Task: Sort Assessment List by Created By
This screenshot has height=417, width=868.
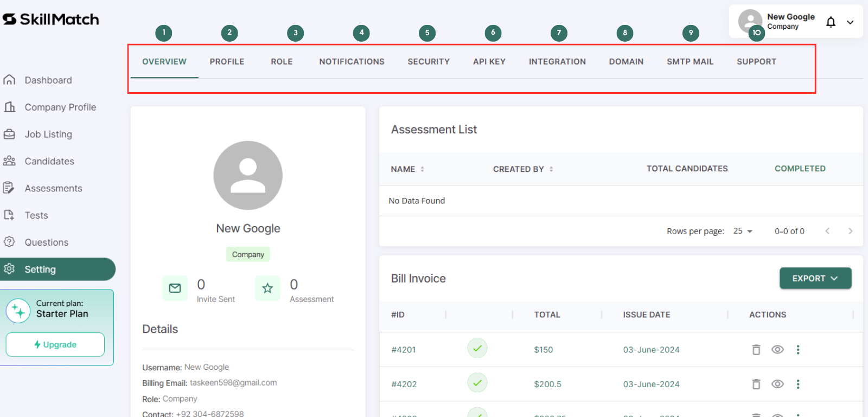Action: pyautogui.click(x=523, y=169)
